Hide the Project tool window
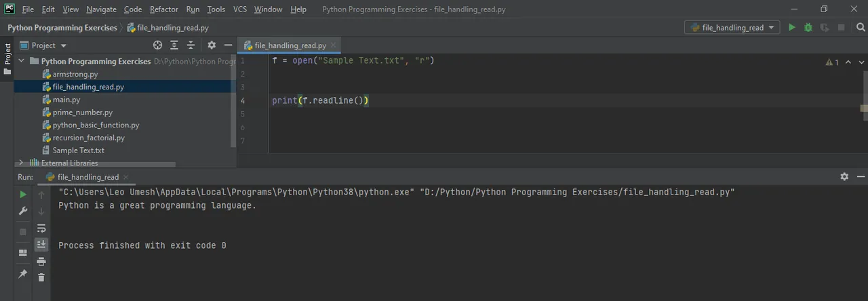 pyautogui.click(x=229, y=45)
